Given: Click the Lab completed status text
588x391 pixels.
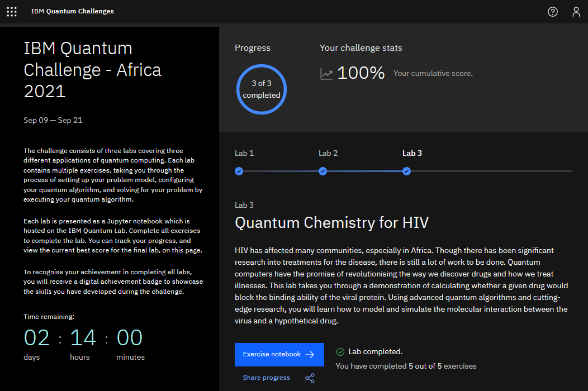Looking at the screenshot, I should tap(376, 352).
